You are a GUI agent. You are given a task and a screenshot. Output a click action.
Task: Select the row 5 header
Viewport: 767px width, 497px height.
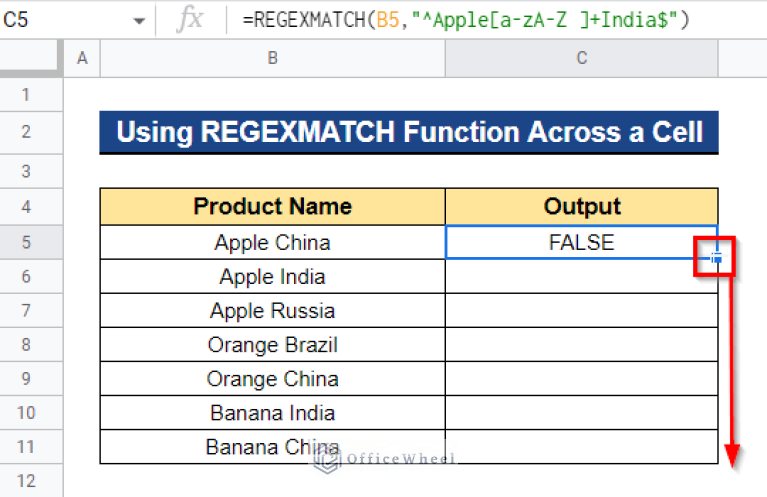26,243
